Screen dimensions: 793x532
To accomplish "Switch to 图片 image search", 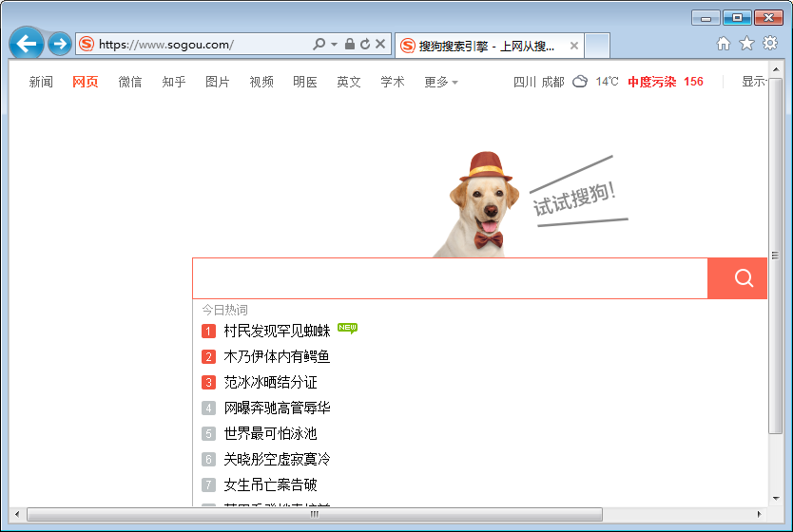I will (218, 82).
